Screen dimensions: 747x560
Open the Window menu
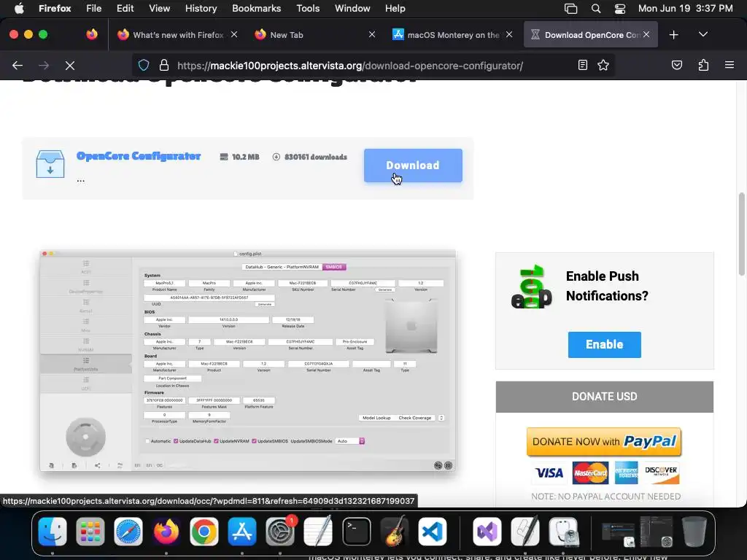(x=352, y=9)
